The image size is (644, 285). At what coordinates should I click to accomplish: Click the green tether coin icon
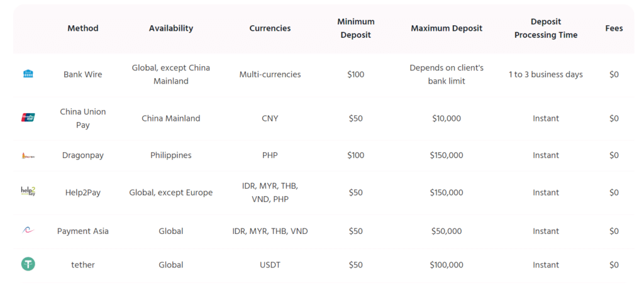(x=28, y=264)
